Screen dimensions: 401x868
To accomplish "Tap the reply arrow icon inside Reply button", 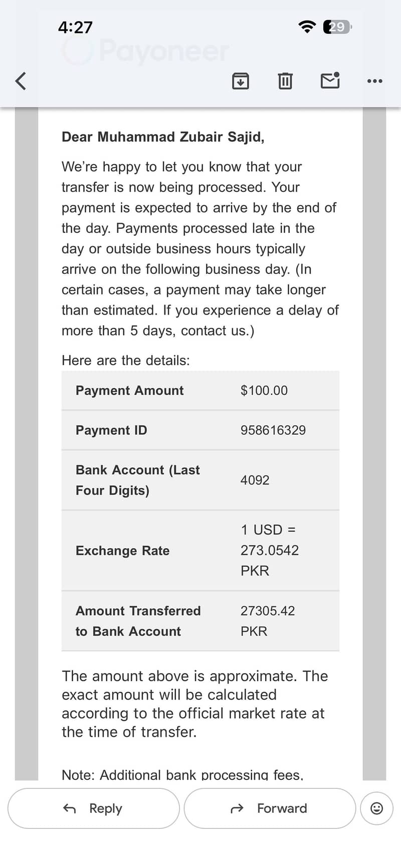I will 70,808.
